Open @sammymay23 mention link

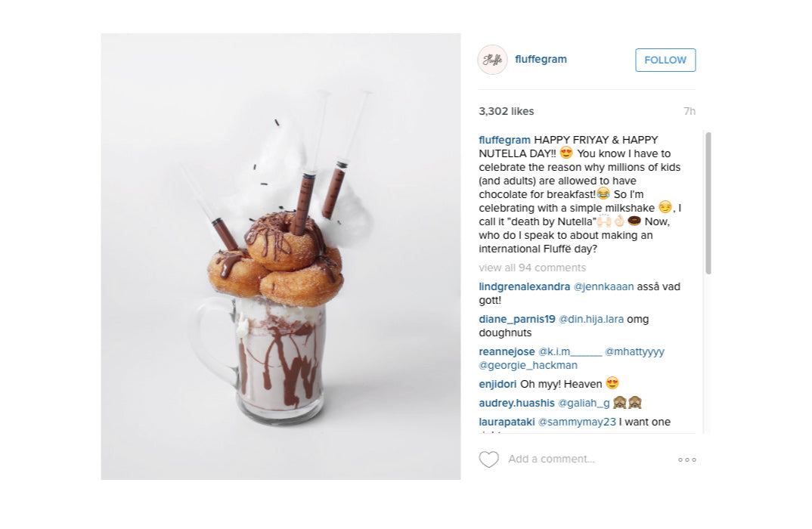point(577,422)
